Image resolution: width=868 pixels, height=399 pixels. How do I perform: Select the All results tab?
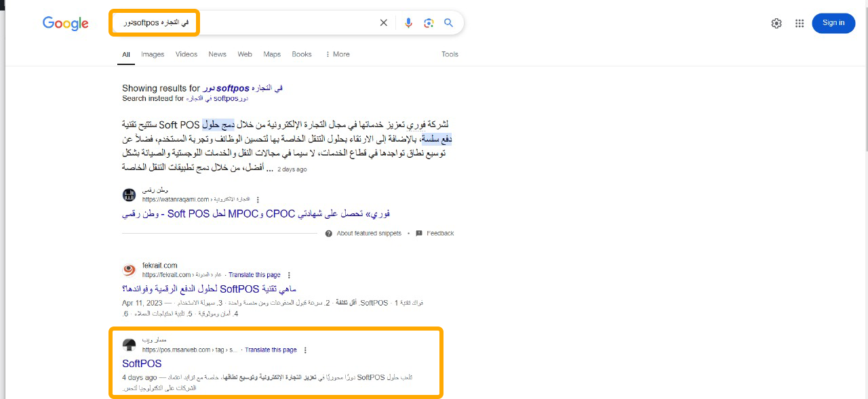pos(126,54)
